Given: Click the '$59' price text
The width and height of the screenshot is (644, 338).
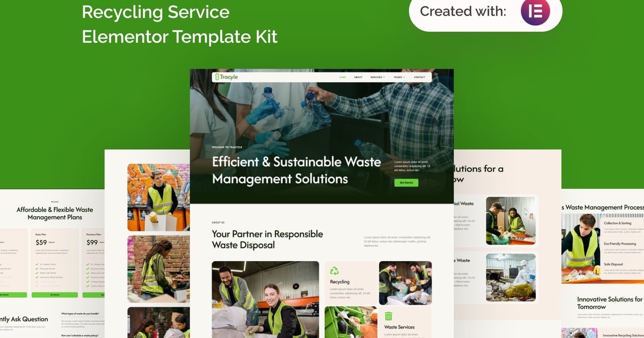Looking at the screenshot, I should click(41, 243).
